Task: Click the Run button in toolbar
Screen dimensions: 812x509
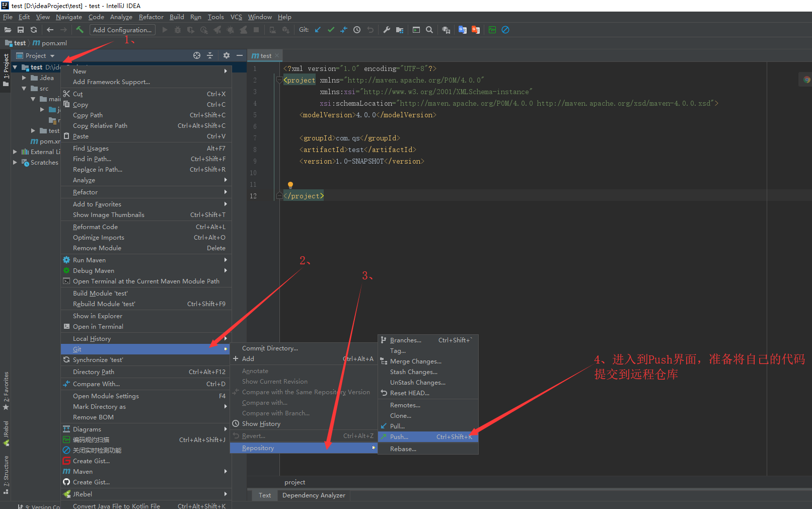Action: pyautogui.click(x=165, y=30)
